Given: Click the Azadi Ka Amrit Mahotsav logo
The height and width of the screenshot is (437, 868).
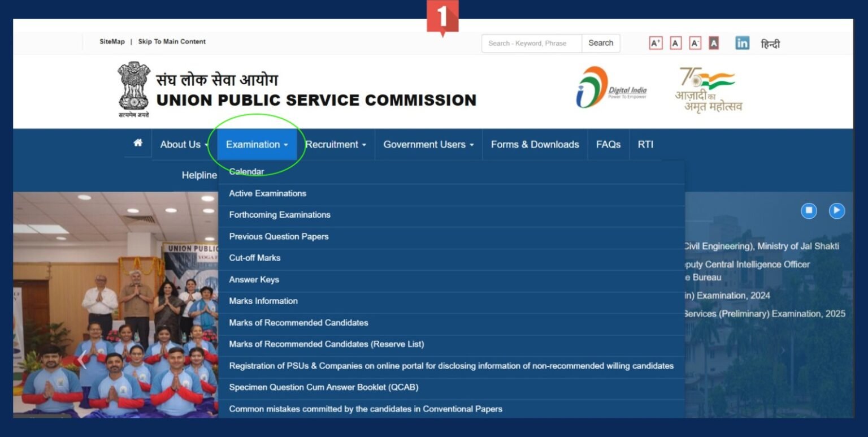Looking at the screenshot, I should (x=706, y=89).
